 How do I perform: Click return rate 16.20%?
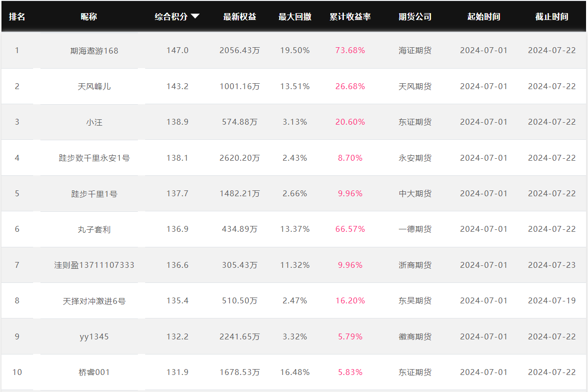click(x=350, y=300)
